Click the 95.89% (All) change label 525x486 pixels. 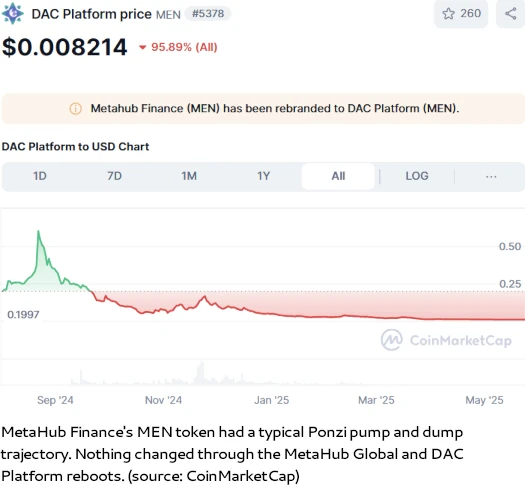[x=184, y=47]
